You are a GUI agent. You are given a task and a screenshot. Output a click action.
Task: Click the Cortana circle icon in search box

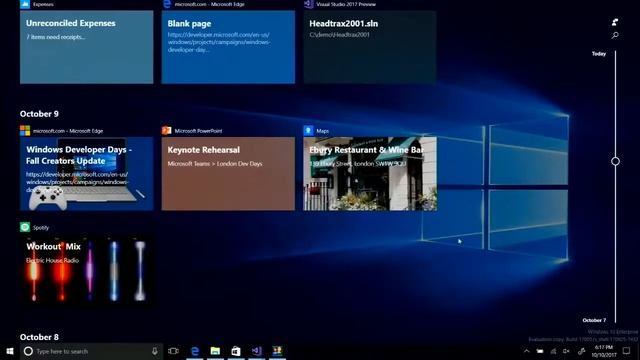28,351
